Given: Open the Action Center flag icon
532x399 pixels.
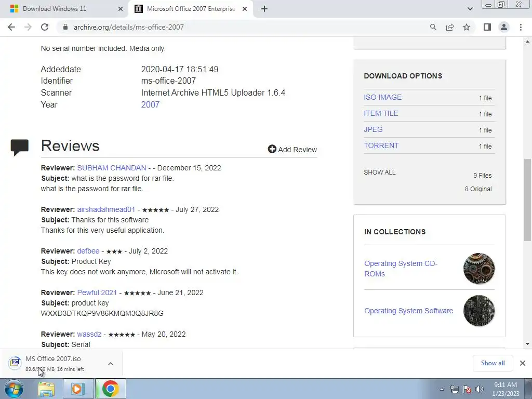Looking at the screenshot, I should 467,389.
